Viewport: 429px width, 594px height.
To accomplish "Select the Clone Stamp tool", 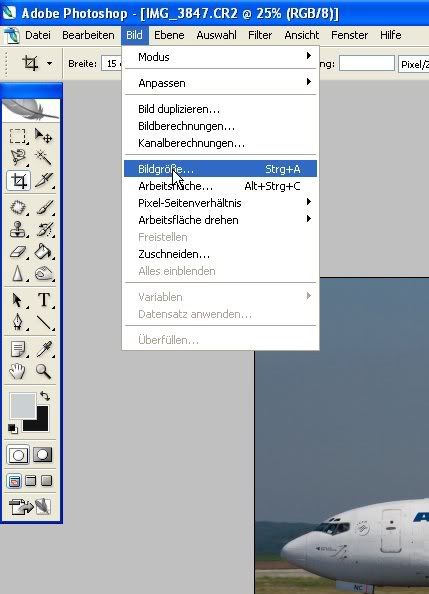I will click(x=17, y=229).
